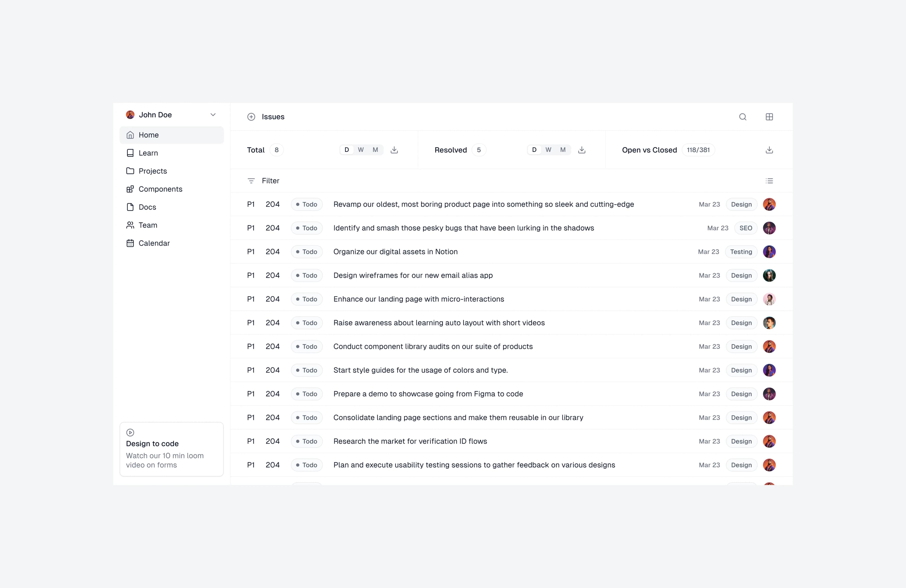This screenshot has width=906, height=588.
Task: Click the filter lines icon
Action: pyautogui.click(x=251, y=181)
